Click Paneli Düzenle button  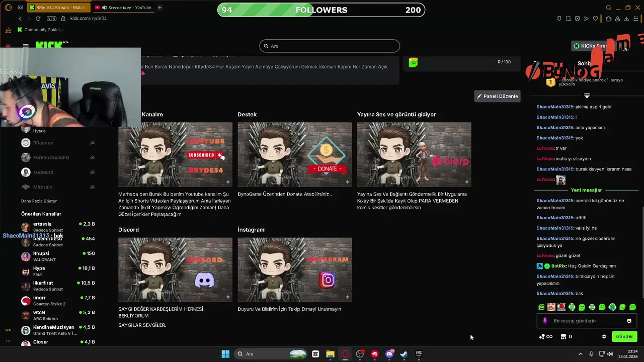(497, 96)
